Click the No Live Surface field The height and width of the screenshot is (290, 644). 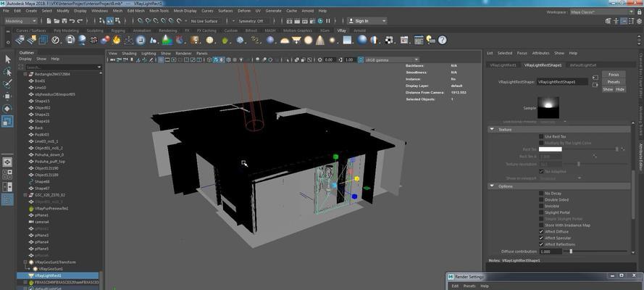click(x=206, y=20)
